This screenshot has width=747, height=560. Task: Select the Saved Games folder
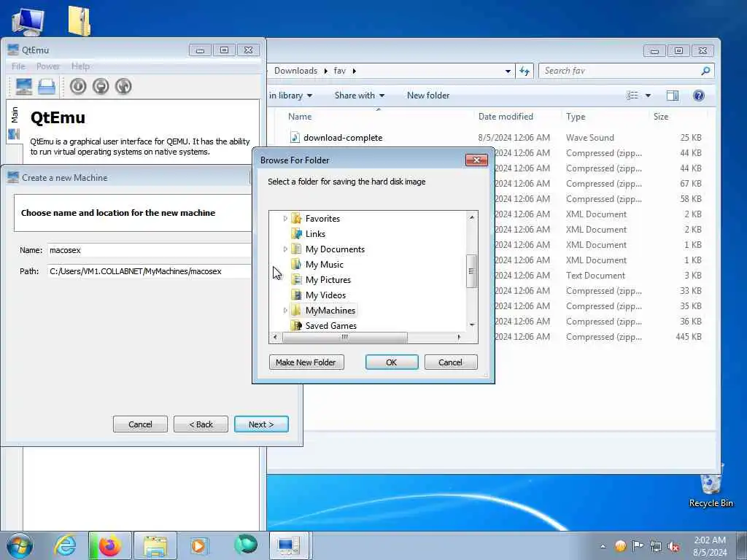(x=330, y=326)
